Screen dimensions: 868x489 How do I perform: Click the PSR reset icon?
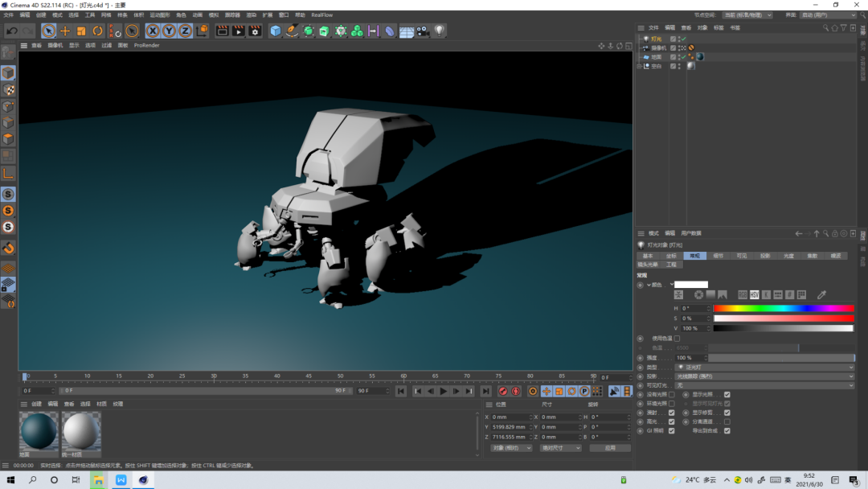click(115, 31)
